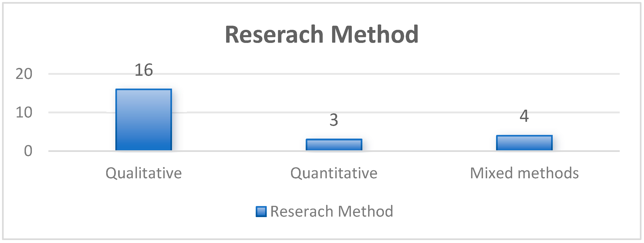Select the Qualitative bar

(x=144, y=120)
